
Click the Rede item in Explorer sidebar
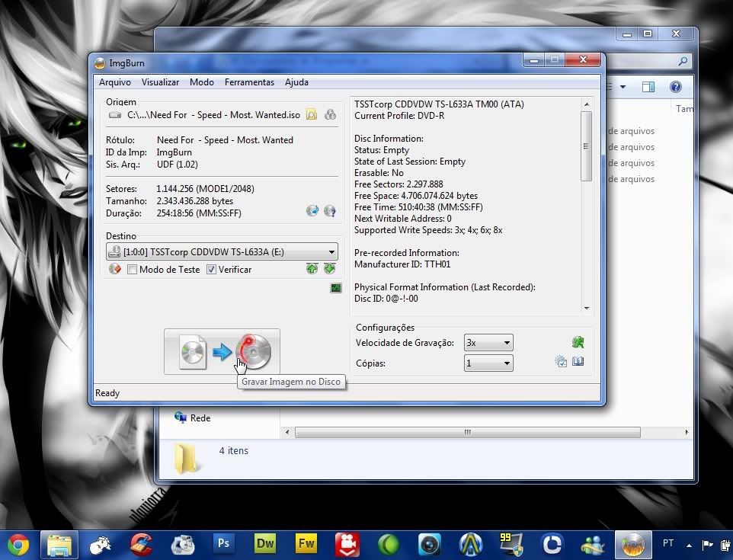coord(200,418)
